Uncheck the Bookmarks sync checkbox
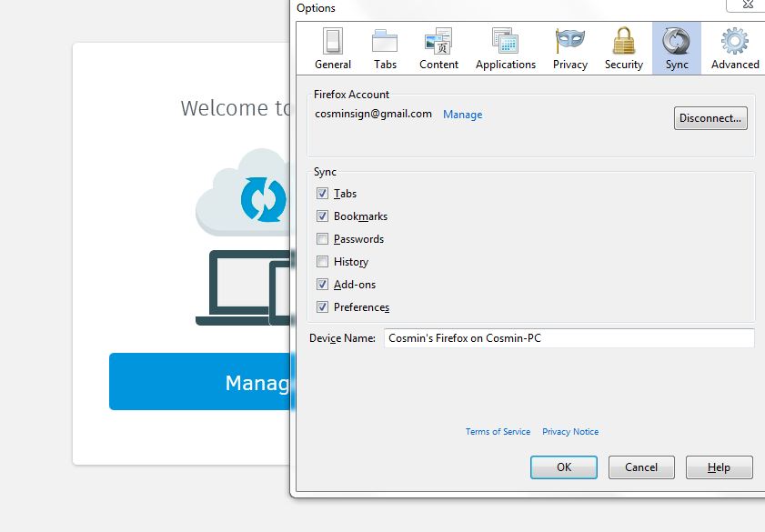The image size is (765, 532). 322,216
